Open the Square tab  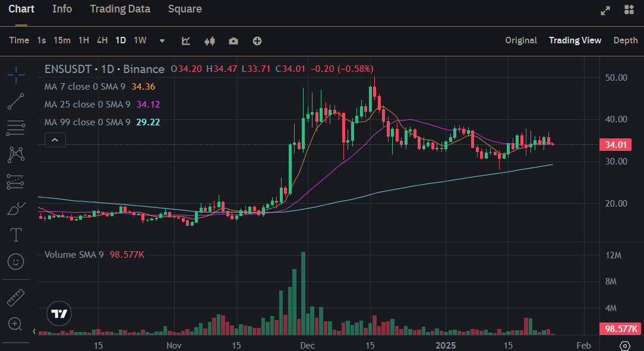pyautogui.click(x=185, y=9)
